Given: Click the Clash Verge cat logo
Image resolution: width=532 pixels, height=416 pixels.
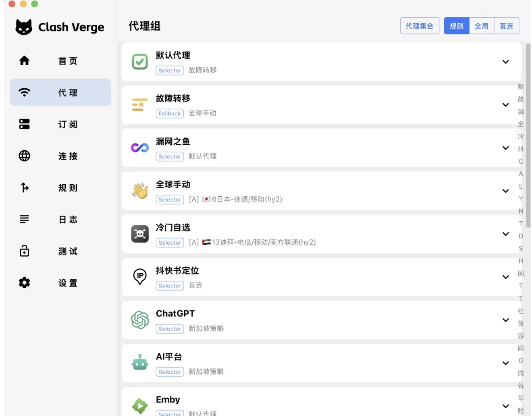Looking at the screenshot, I should click(24, 27).
